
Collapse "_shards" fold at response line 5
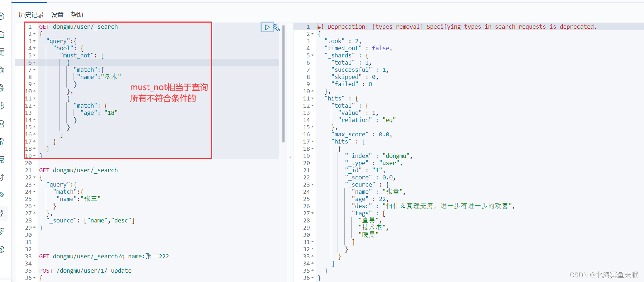tap(313, 56)
